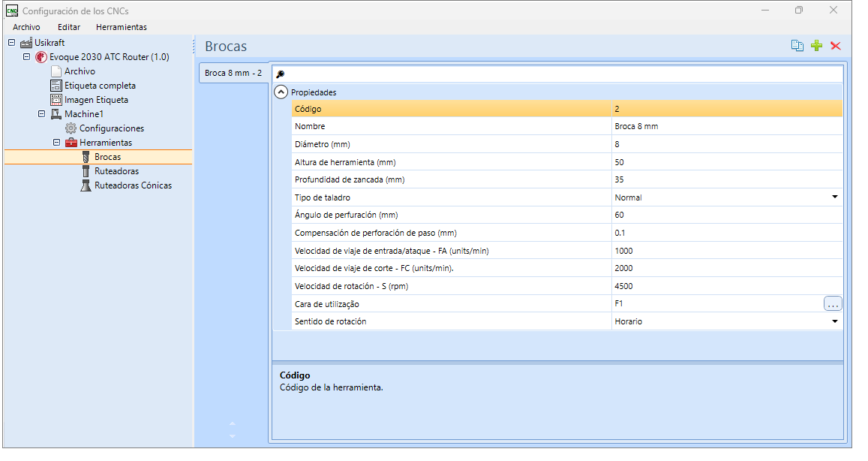Click the properties search field
The width and height of the screenshot is (868, 461).
[x=558, y=74]
